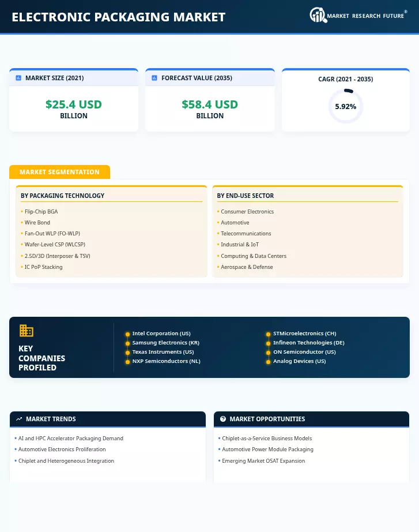Viewport: 419px width, 532px height.
Task: Select Computing & Data Centers item
Action: click(x=254, y=256)
